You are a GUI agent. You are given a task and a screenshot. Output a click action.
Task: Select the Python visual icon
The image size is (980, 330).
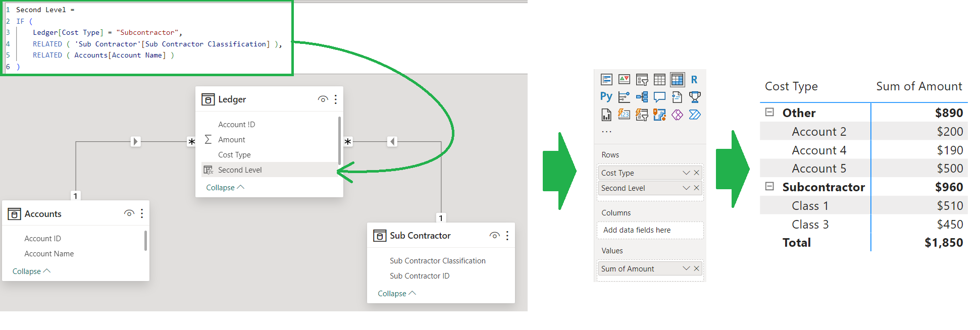(x=606, y=97)
